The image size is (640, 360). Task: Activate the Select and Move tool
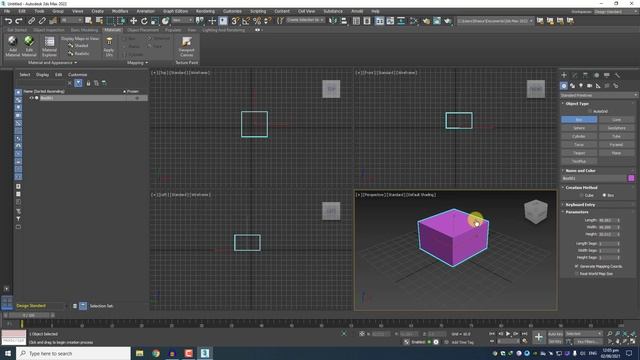click(x=133, y=21)
